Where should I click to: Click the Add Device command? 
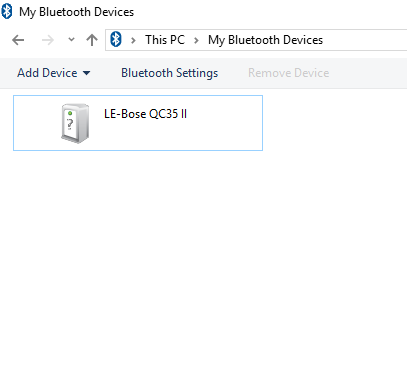pyautogui.click(x=47, y=73)
